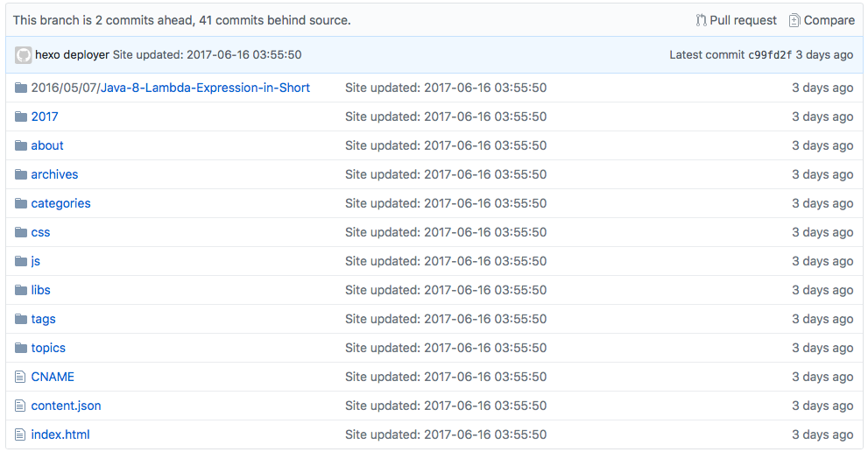Open the Compare link
This screenshot has height=452, width=868.
[x=829, y=20]
